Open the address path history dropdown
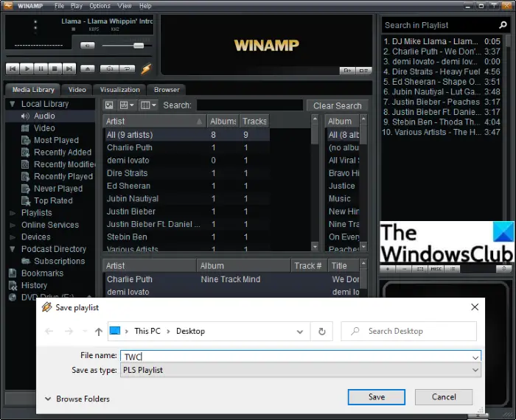The height and width of the screenshot is (420, 516). (x=300, y=332)
